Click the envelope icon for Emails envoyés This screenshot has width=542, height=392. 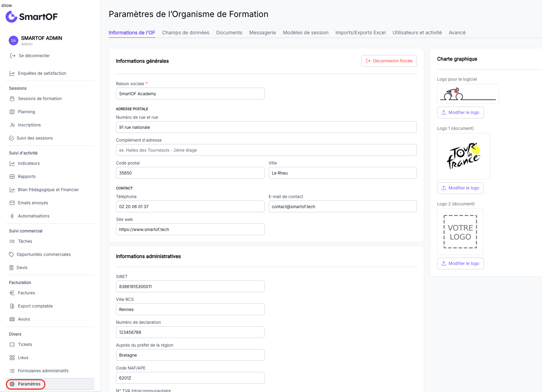(x=12, y=203)
